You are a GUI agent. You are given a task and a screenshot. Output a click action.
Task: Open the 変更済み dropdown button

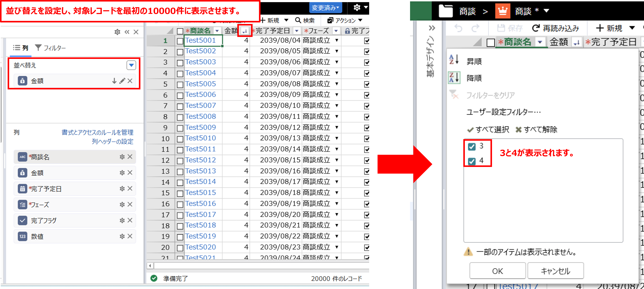point(325,7)
